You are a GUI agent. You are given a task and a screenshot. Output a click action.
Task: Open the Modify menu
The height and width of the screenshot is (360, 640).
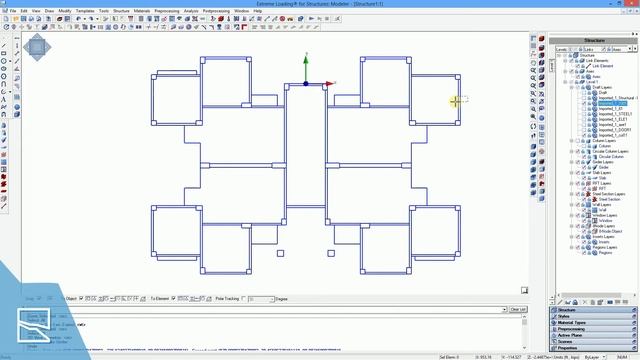(65, 11)
